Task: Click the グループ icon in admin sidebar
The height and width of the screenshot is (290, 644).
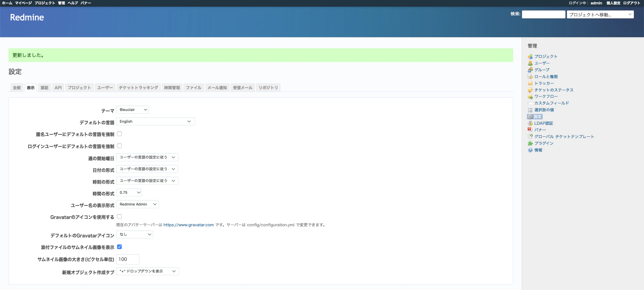Action: 530,70
